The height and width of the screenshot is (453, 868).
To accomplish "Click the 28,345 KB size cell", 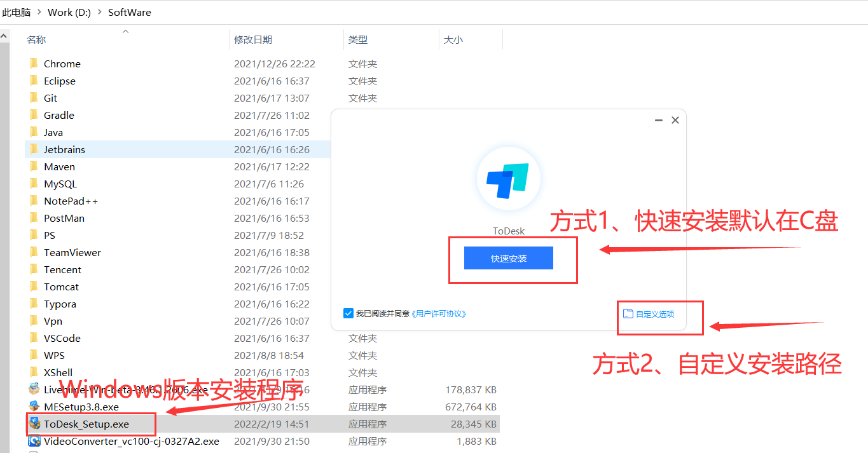I will click(472, 424).
